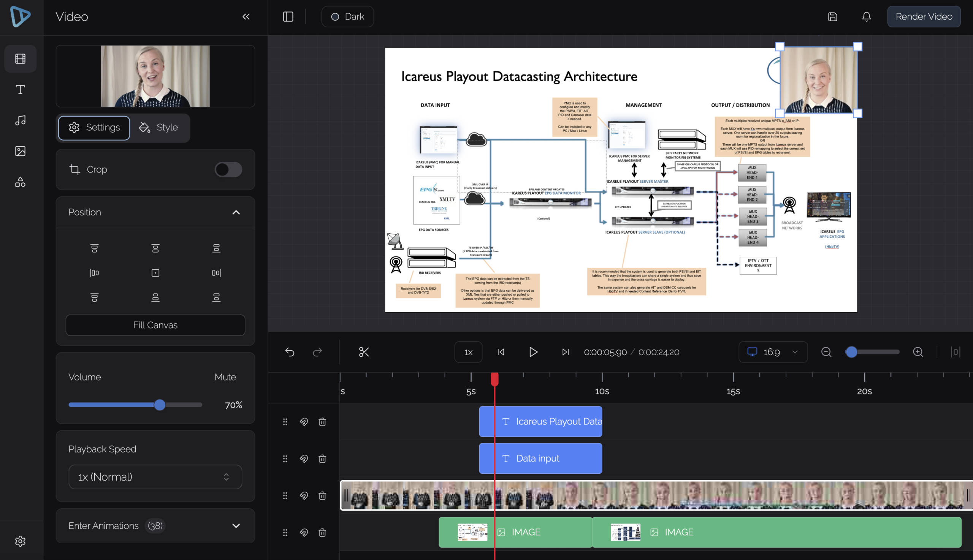Center element on the canvas

[x=155, y=273]
